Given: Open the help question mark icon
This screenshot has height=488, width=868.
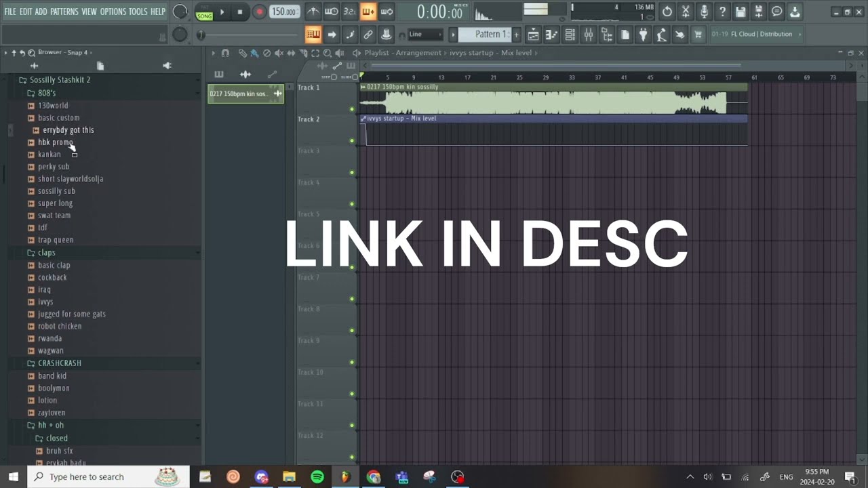Looking at the screenshot, I should 722,12.
